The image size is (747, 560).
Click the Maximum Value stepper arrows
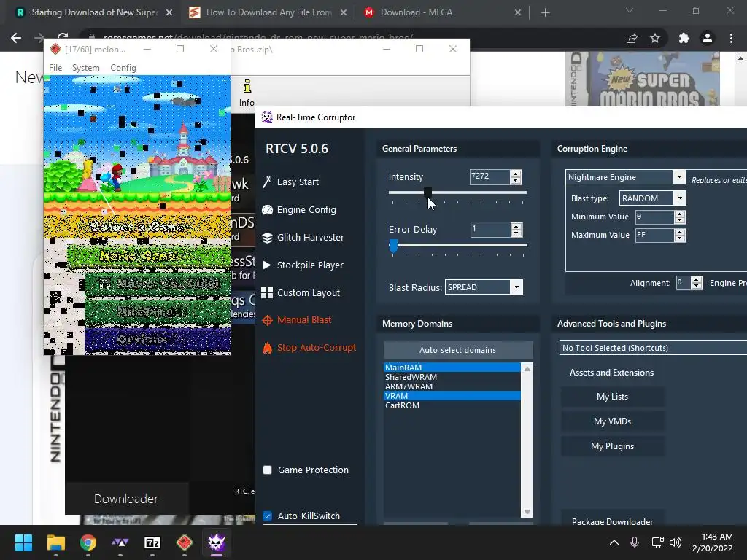point(680,236)
